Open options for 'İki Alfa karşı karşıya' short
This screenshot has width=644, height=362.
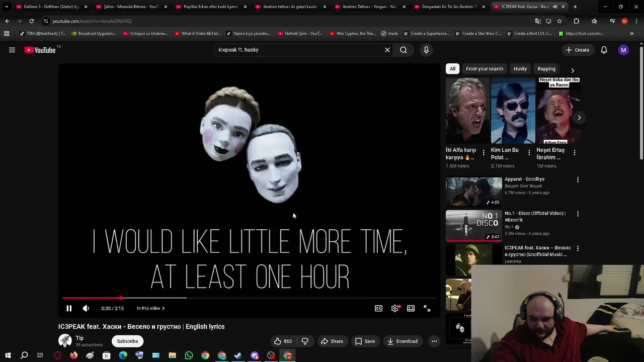[x=484, y=152]
